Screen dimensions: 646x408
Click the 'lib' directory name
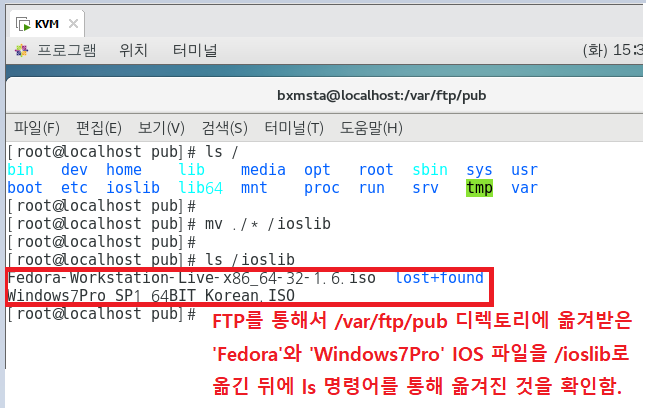(192, 170)
